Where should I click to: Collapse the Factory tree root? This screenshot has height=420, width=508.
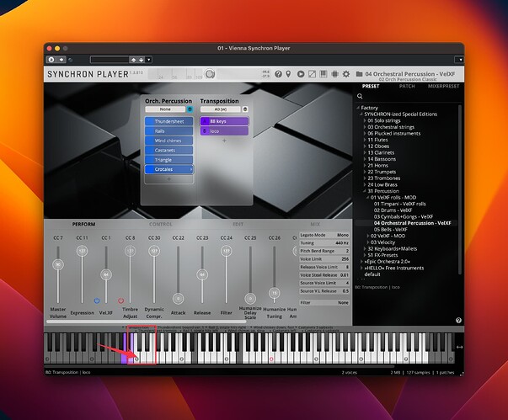[x=358, y=108]
